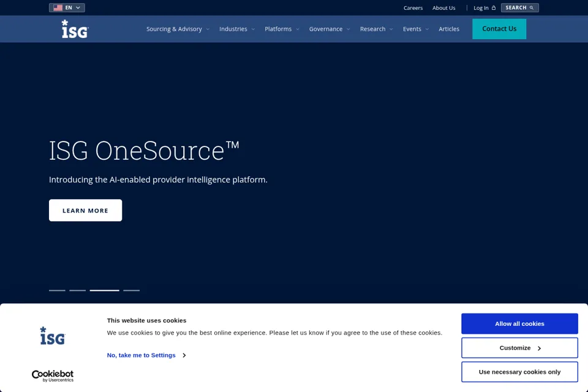
Task: Click the Contact Us button
Action: point(499,29)
